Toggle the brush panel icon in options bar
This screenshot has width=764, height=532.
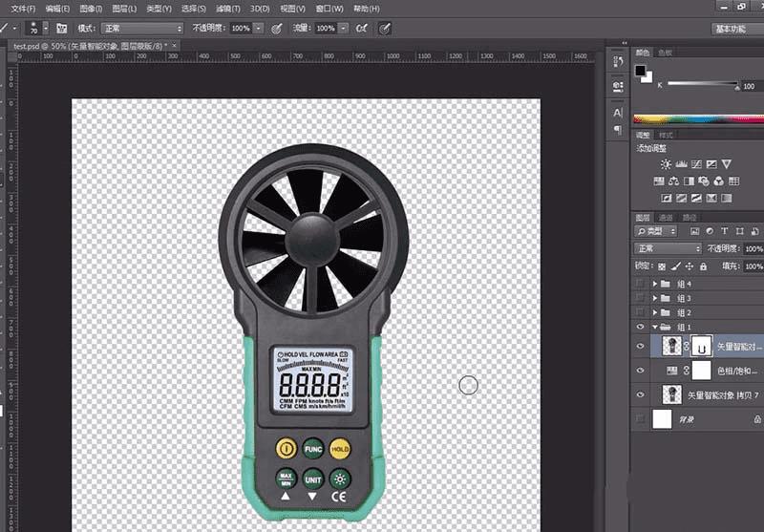coord(62,29)
